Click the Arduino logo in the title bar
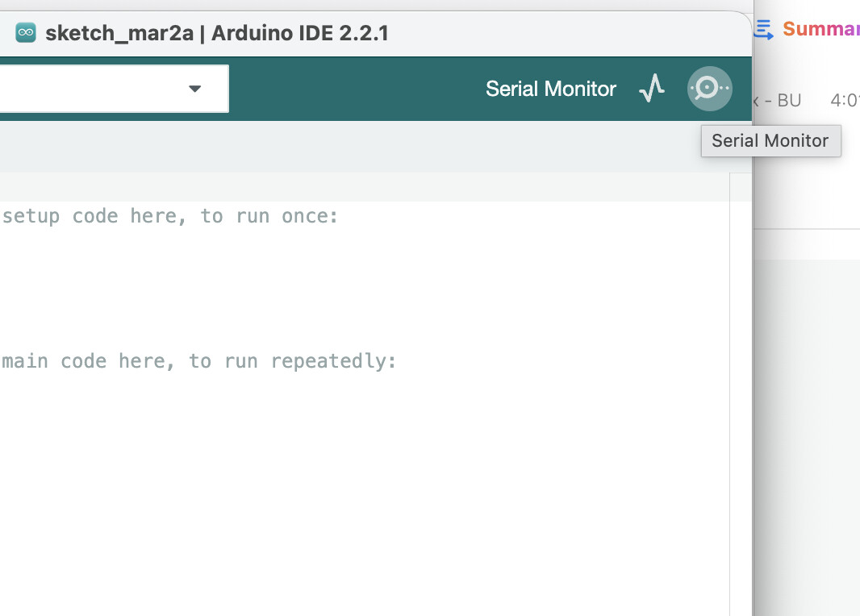 tap(26, 33)
